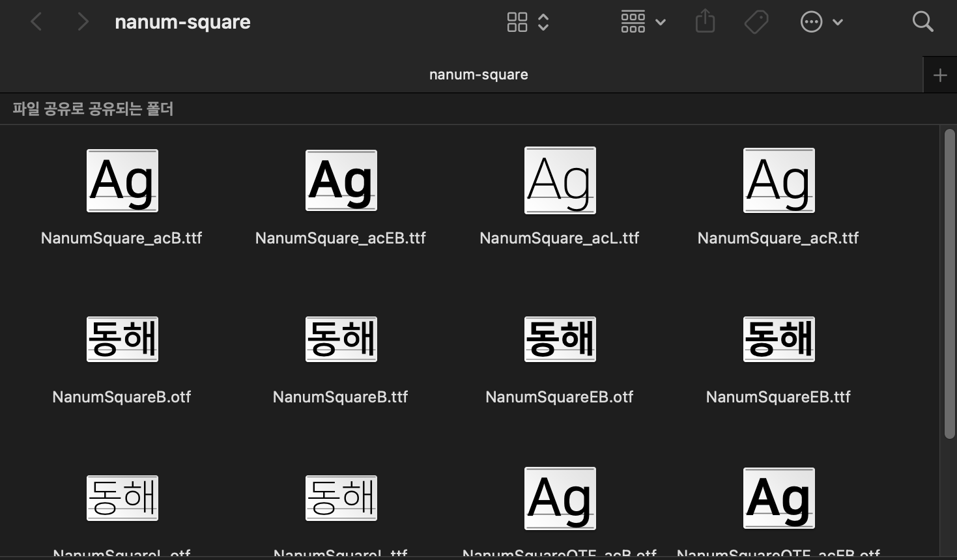Screen dimensions: 957x560
Task: Select the NanumSquareOTF_acEB.otf font icon
Action: 779,498
